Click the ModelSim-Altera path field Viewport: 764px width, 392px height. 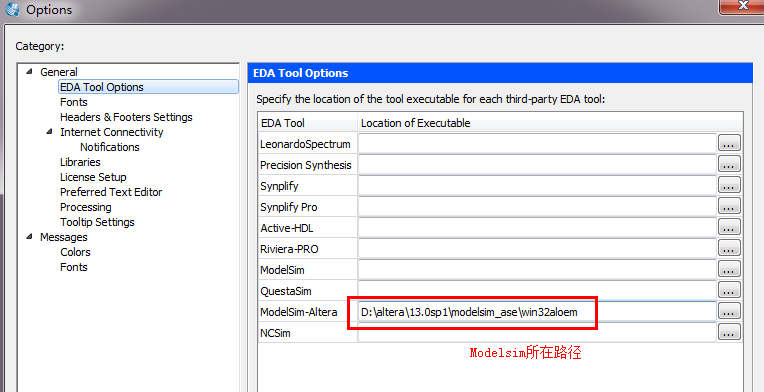pyautogui.click(x=537, y=312)
